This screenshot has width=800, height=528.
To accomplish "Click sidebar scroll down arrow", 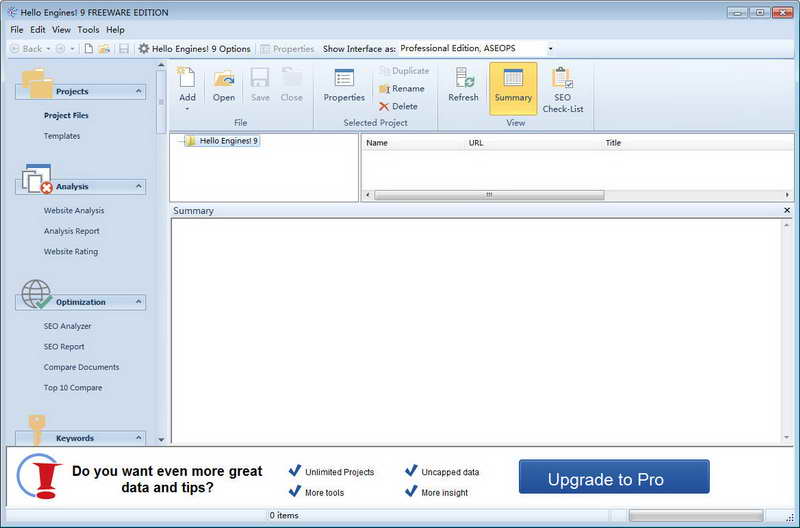I will pyautogui.click(x=161, y=439).
